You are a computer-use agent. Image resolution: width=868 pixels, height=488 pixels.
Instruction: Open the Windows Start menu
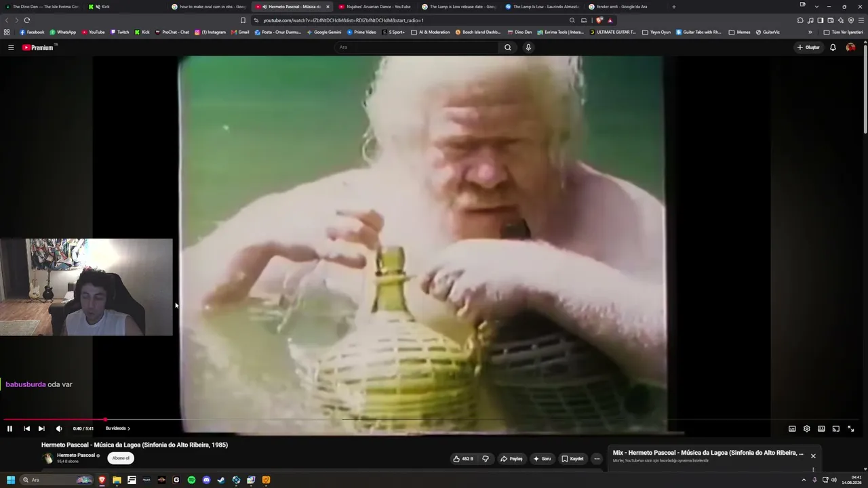pyautogui.click(x=11, y=480)
